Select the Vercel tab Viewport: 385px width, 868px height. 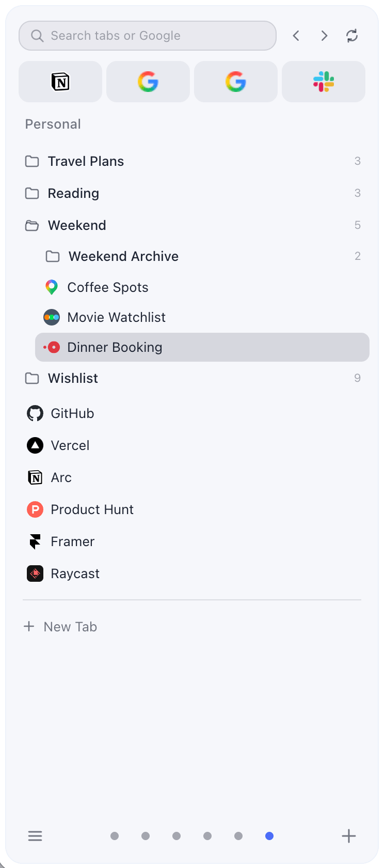click(70, 445)
